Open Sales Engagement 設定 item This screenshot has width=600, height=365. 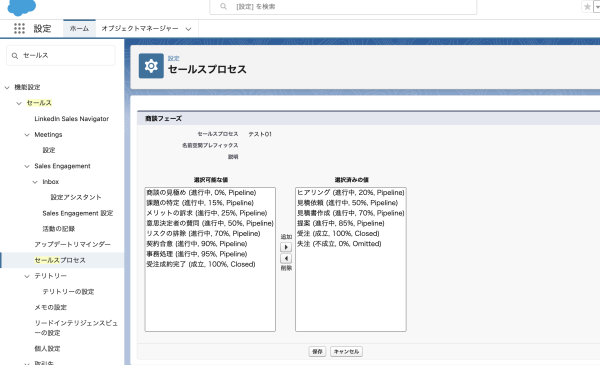tap(78, 213)
